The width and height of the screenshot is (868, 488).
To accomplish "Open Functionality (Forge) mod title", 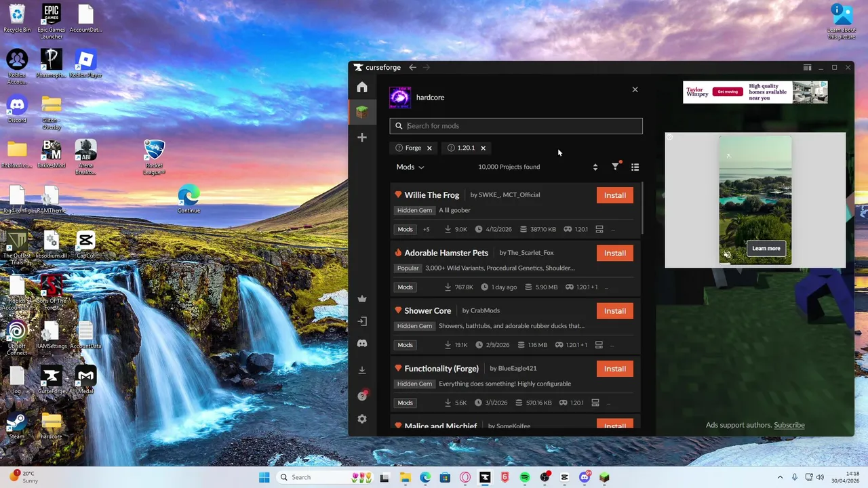I will click(x=441, y=369).
